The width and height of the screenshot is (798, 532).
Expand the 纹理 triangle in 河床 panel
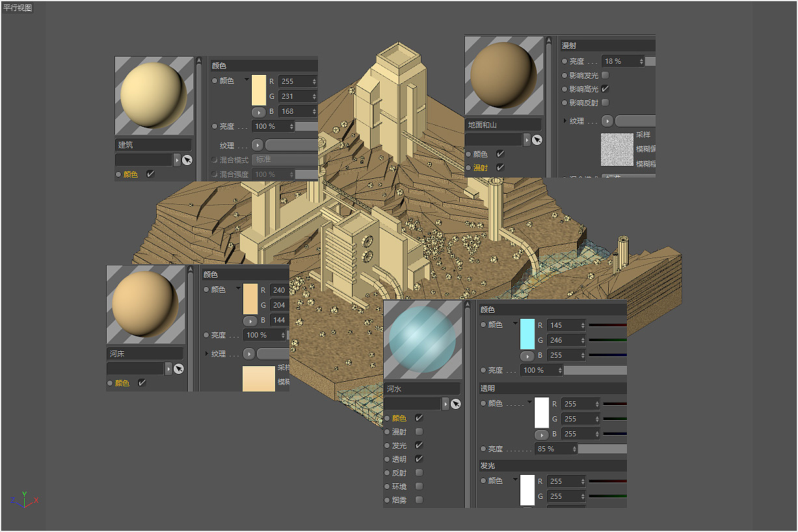206,354
